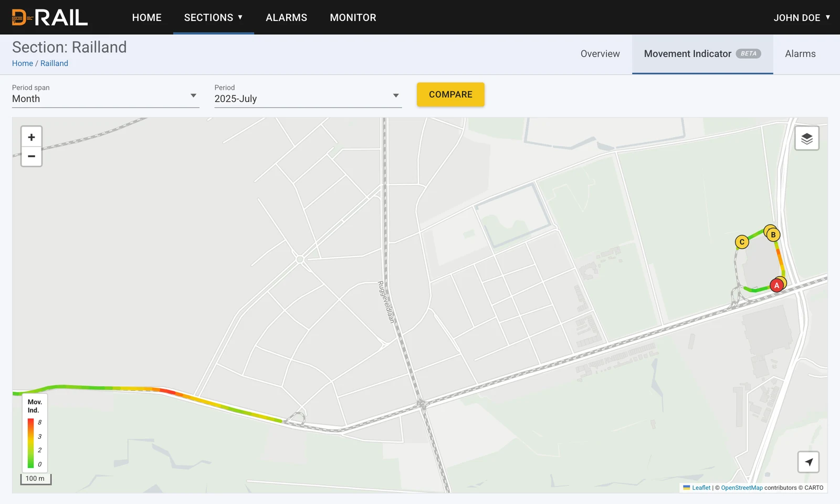Zoom in the map with plus button

[x=31, y=137]
